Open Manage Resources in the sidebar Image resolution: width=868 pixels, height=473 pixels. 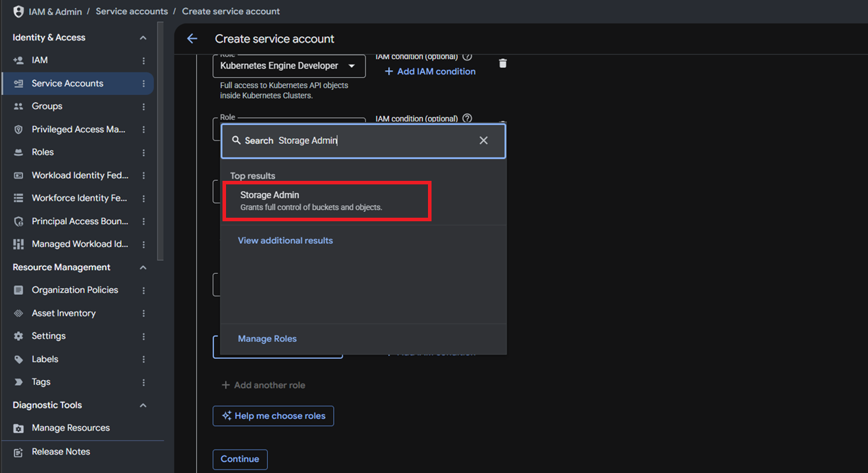point(70,428)
